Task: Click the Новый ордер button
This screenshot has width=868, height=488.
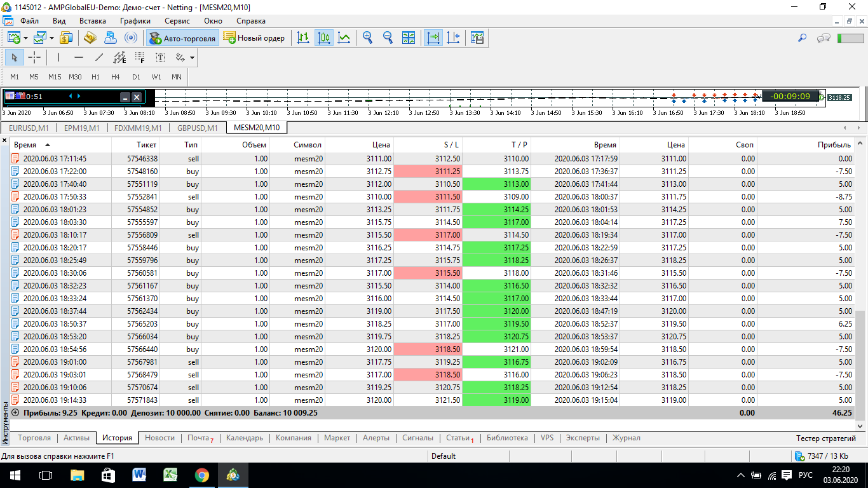Action: coord(254,38)
